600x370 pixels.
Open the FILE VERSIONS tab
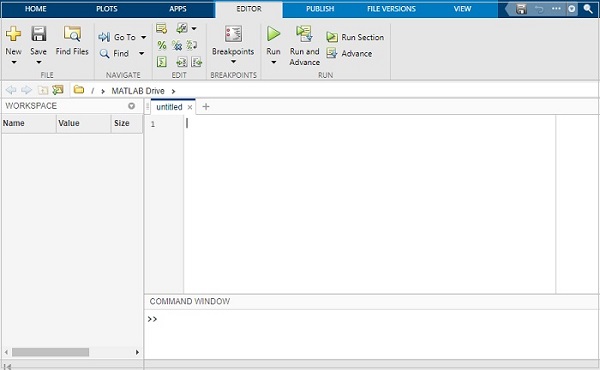pyautogui.click(x=391, y=9)
